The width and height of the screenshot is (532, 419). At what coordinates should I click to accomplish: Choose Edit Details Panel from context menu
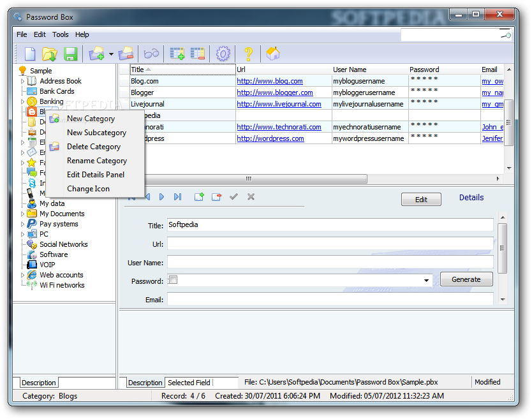pyautogui.click(x=95, y=175)
